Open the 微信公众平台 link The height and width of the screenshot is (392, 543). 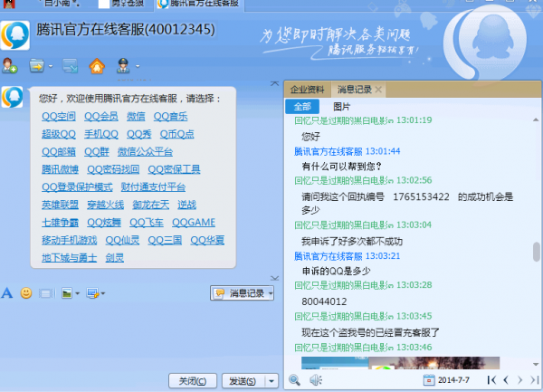click(145, 152)
